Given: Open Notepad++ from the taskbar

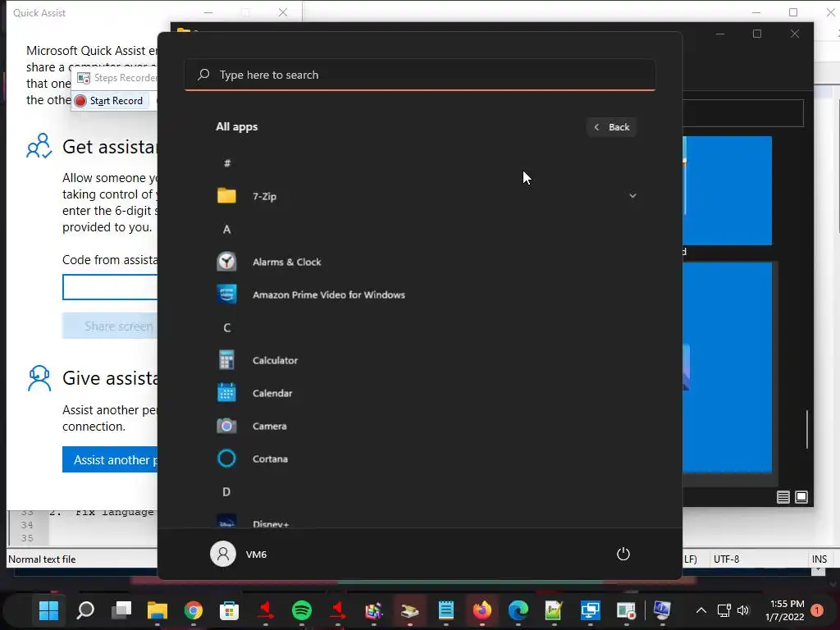Looking at the screenshot, I should pyautogui.click(x=554, y=610).
